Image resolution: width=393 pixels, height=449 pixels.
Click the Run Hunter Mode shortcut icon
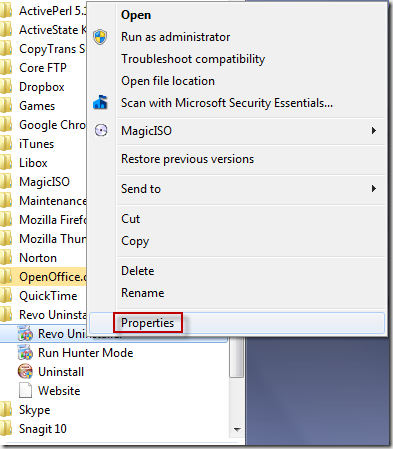point(25,353)
